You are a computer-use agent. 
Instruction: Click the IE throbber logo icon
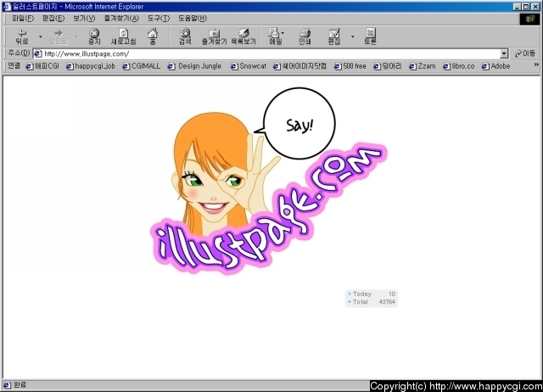pos(529,19)
